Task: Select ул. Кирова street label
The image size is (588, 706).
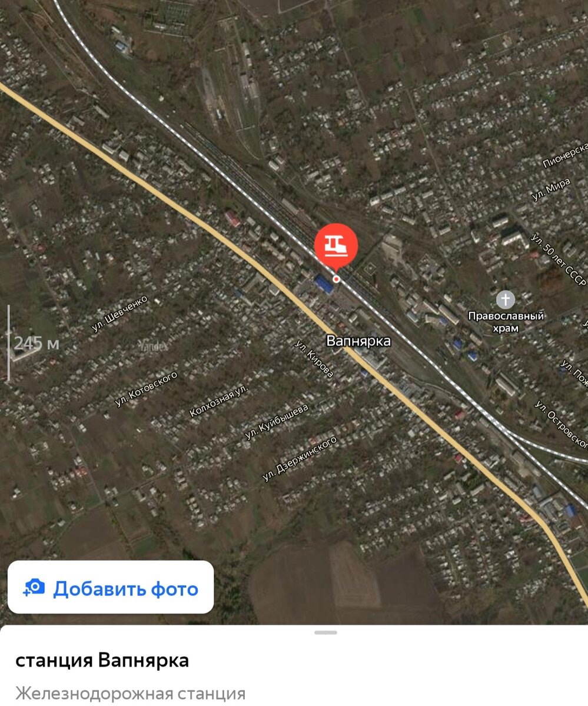Action: click(314, 359)
